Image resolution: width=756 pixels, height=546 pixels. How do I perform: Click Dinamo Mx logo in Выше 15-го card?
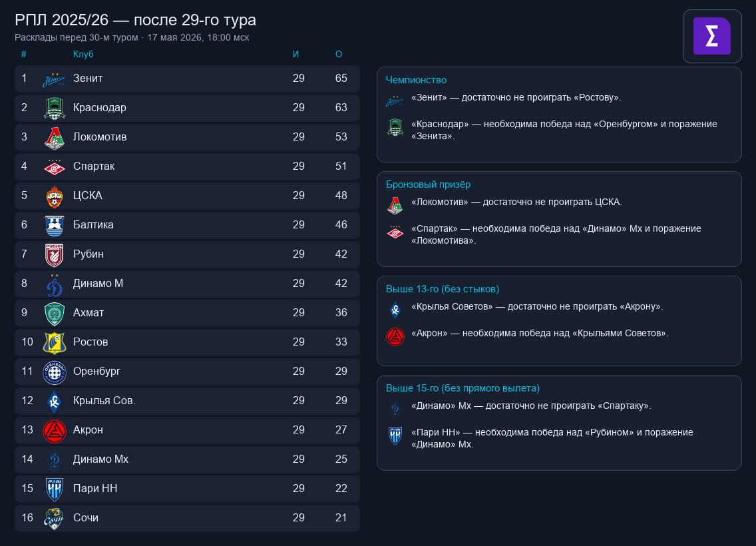[395, 409]
